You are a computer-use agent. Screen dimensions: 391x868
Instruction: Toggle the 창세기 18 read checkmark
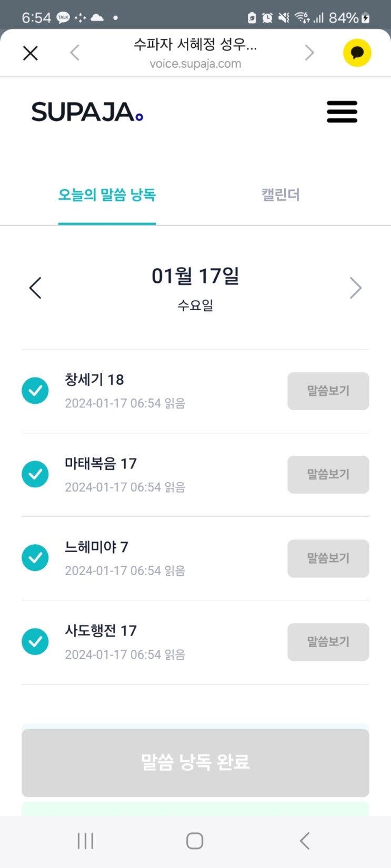(x=35, y=391)
